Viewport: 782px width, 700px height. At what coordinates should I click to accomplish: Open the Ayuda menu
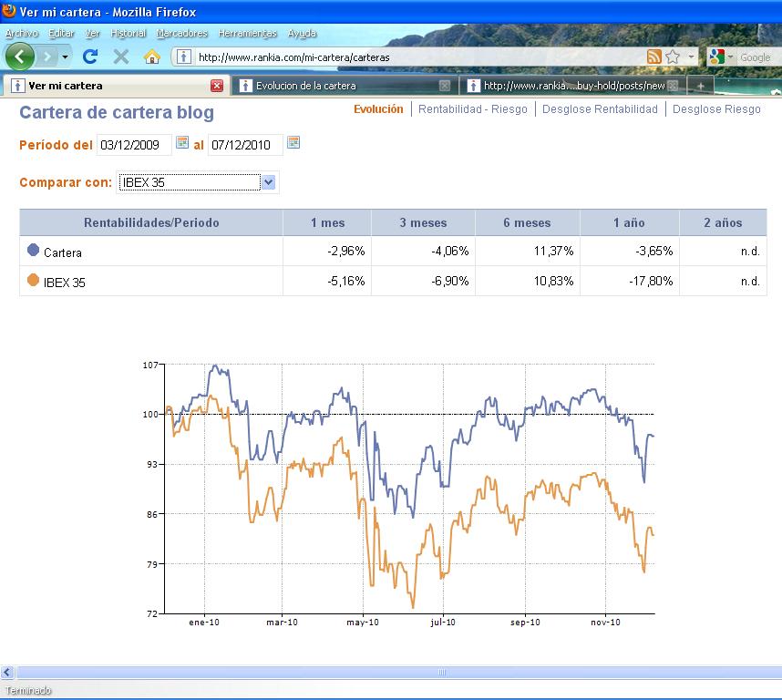[302, 33]
